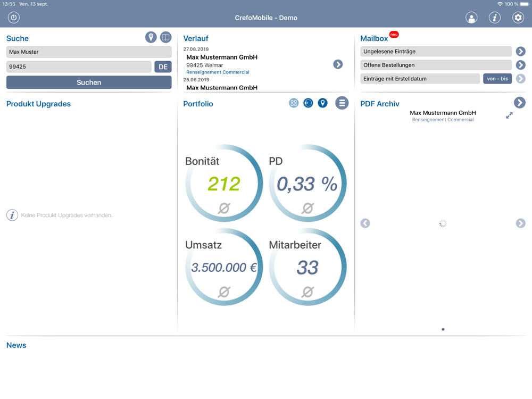Click the location pin icon beside Suche
Screen dimensions: 532x399
[151, 37]
